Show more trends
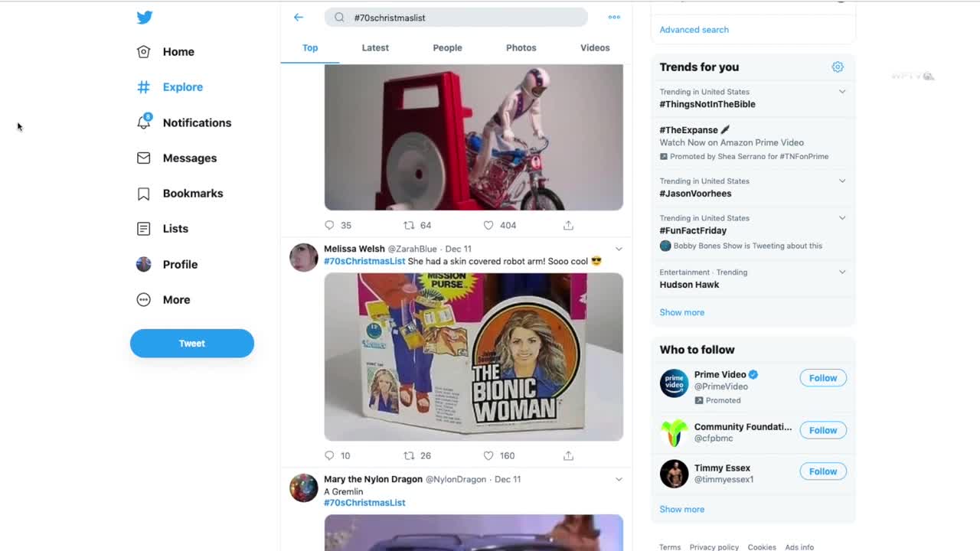 coord(681,312)
